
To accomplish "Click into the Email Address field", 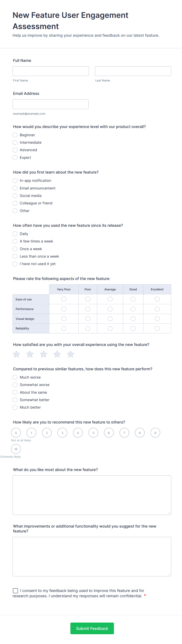I will pos(51,104).
